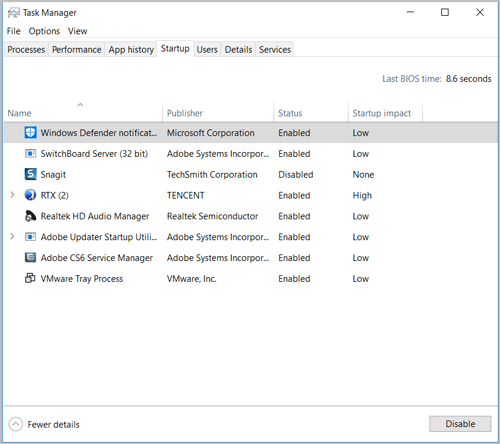Image resolution: width=500 pixels, height=444 pixels.
Task: Click Adobe Systems publisher for SwitchBoard Server
Action: (218, 154)
